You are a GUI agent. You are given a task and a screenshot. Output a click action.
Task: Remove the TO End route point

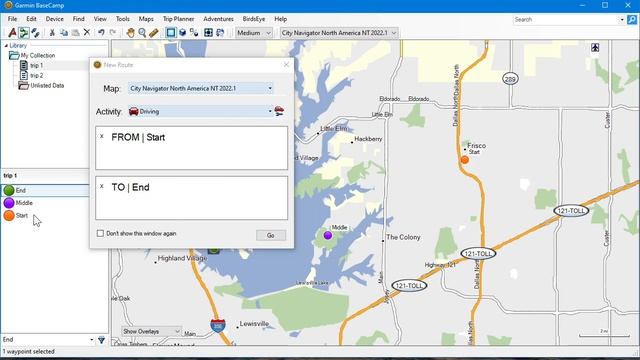(102, 186)
